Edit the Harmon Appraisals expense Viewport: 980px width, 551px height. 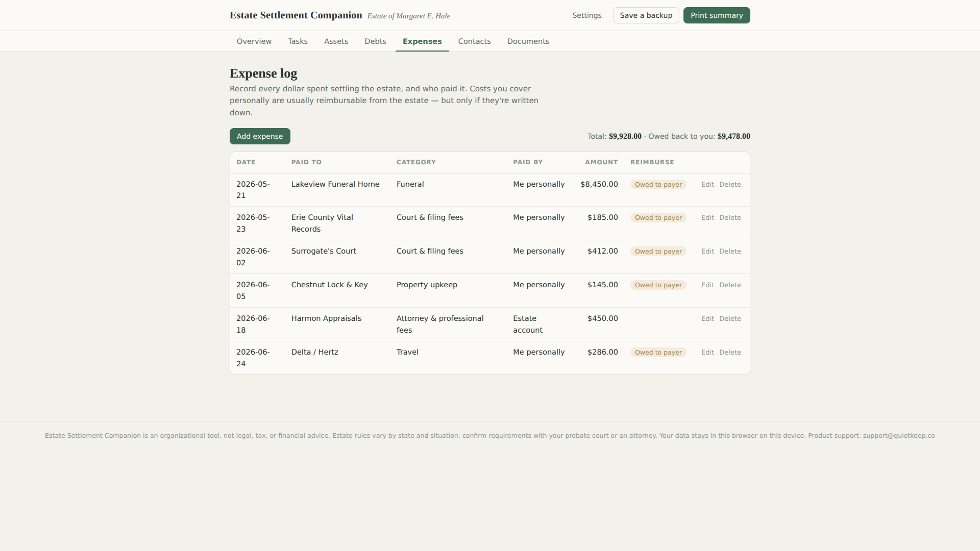707,319
